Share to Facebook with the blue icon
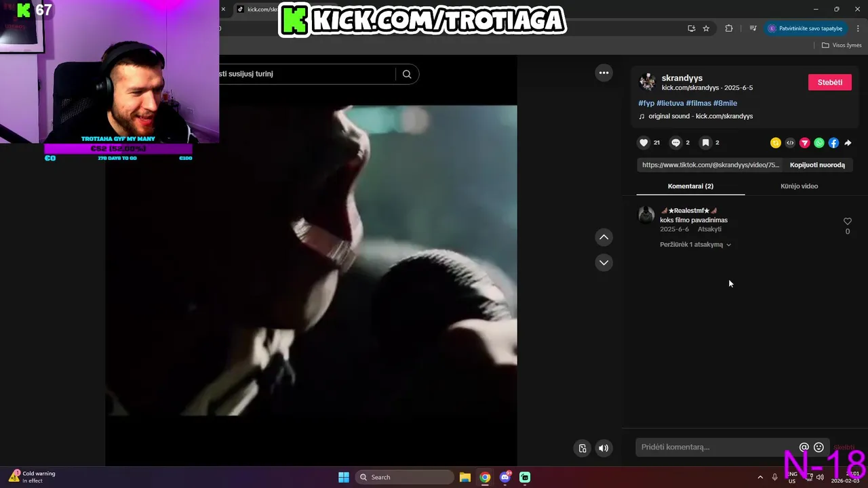Image resolution: width=868 pixels, height=488 pixels. (x=833, y=143)
